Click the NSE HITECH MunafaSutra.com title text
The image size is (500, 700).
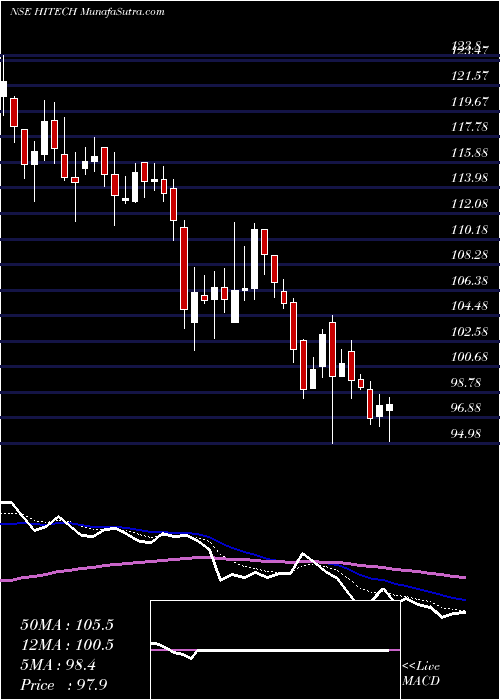87,12
